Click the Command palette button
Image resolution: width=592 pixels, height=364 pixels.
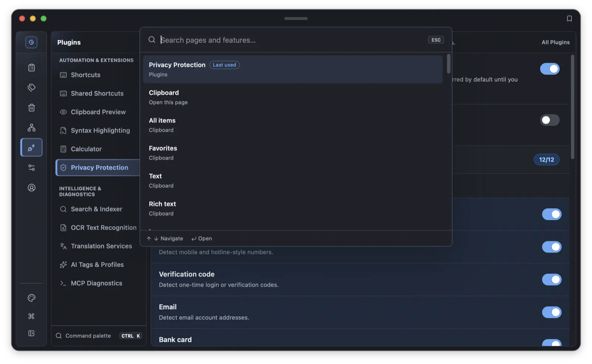[x=99, y=336]
